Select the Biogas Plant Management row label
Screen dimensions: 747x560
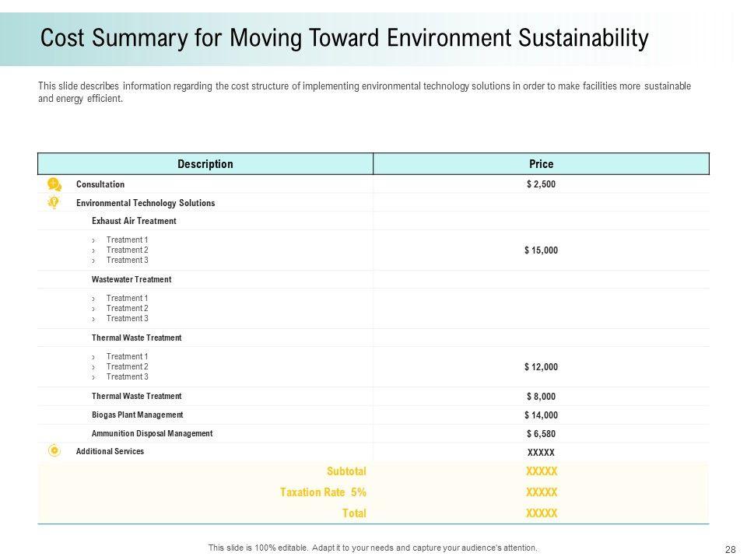point(137,415)
